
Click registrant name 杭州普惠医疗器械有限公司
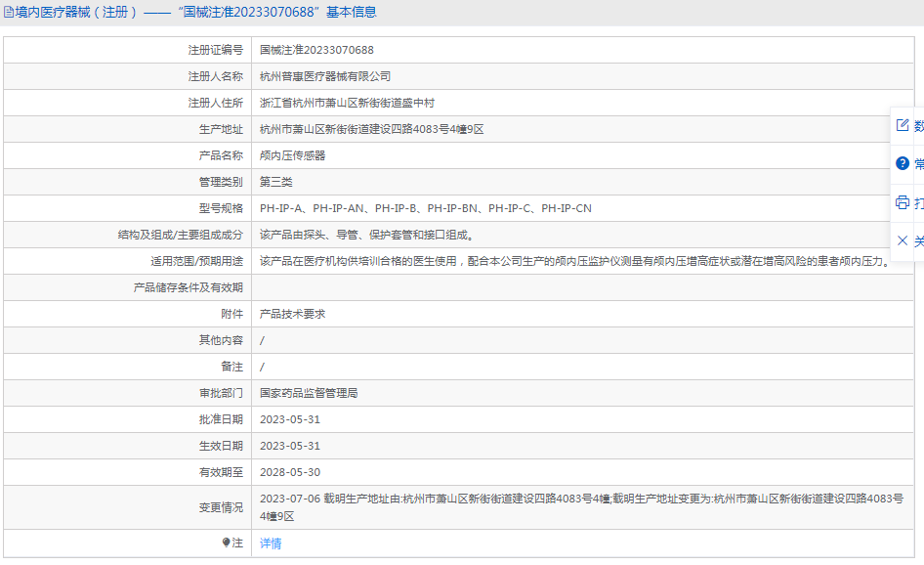[325, 76]
